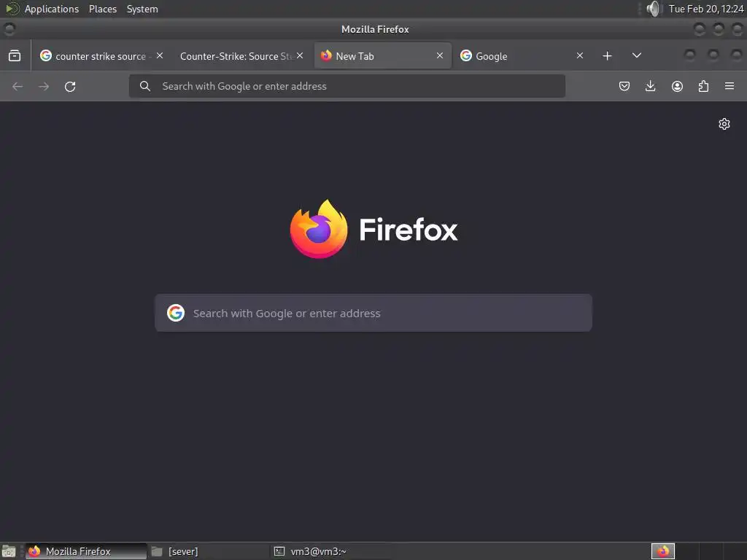Open a new tab with plus button
Image resolution: width=747 pixels, height=560 pixels.
607,55
